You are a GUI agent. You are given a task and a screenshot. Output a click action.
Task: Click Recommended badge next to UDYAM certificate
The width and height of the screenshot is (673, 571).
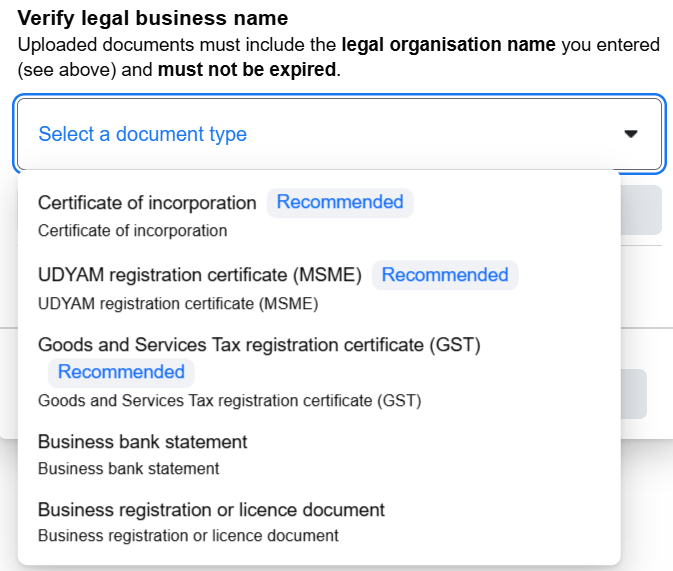445,275
